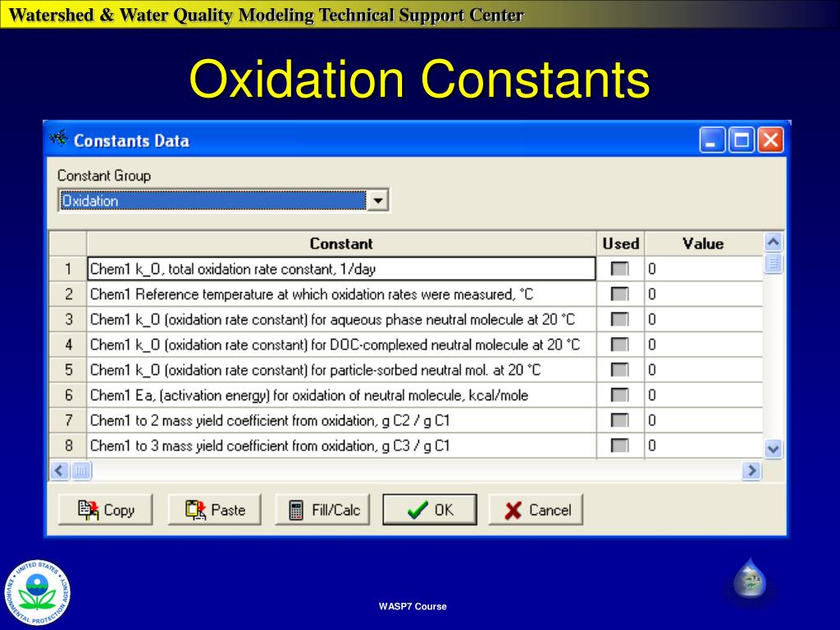
Task: Select 'Chem1 to 3 mass yield coefficient' cell
Action: click(341, 445)
